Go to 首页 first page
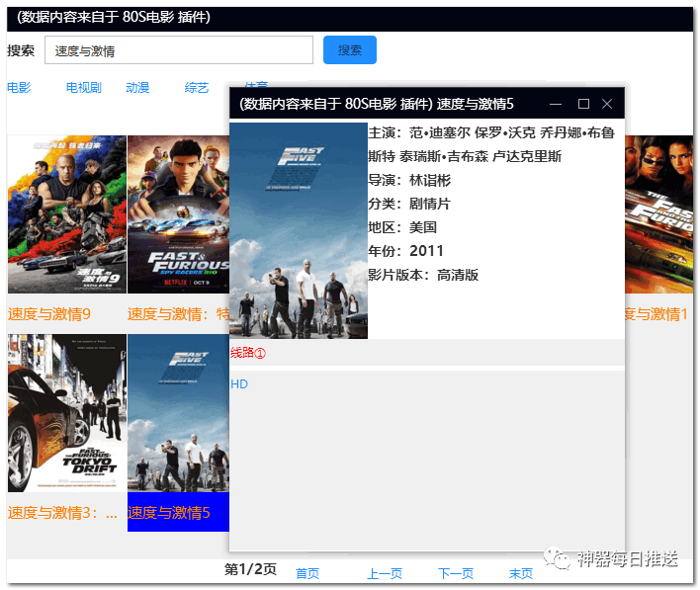 (x=307, y=573)
